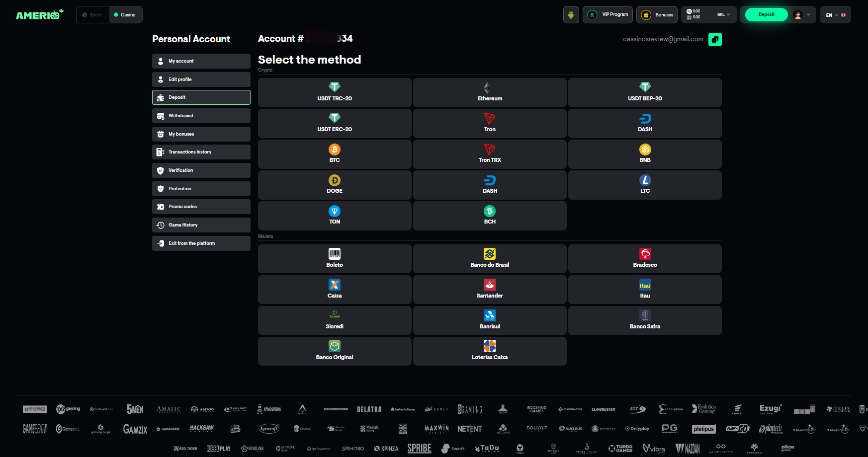Click the green Deposit button in header
This screenshot has height=457, width=868.
(766, 14)
